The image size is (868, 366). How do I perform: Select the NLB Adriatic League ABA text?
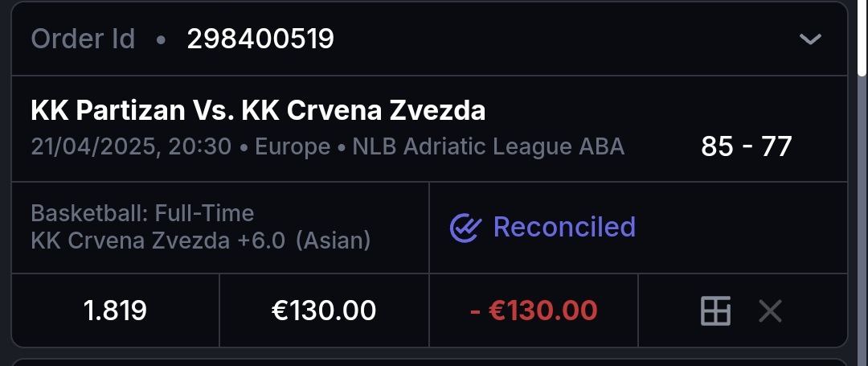tap(488, 147)
